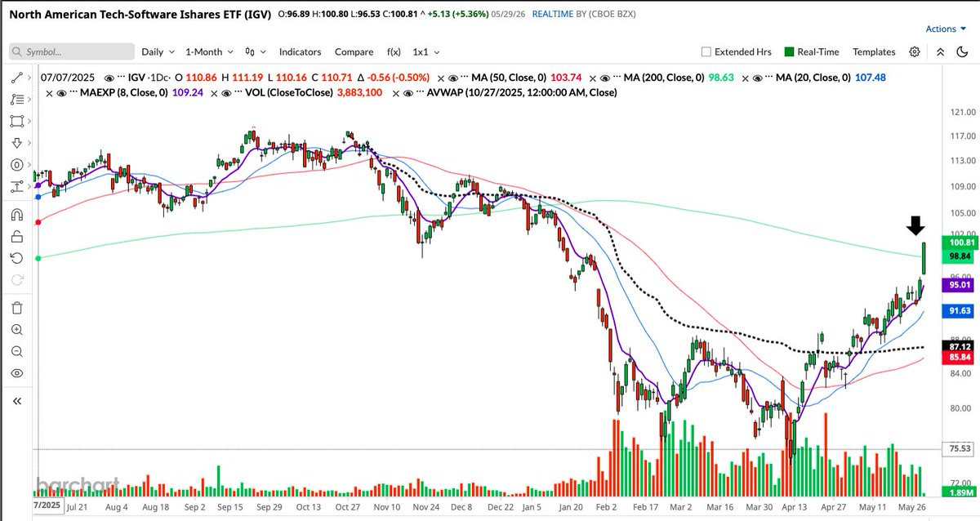This screenshot has width=980, height=521.
Task: Click in the Symbol search field
Action: 72,51
